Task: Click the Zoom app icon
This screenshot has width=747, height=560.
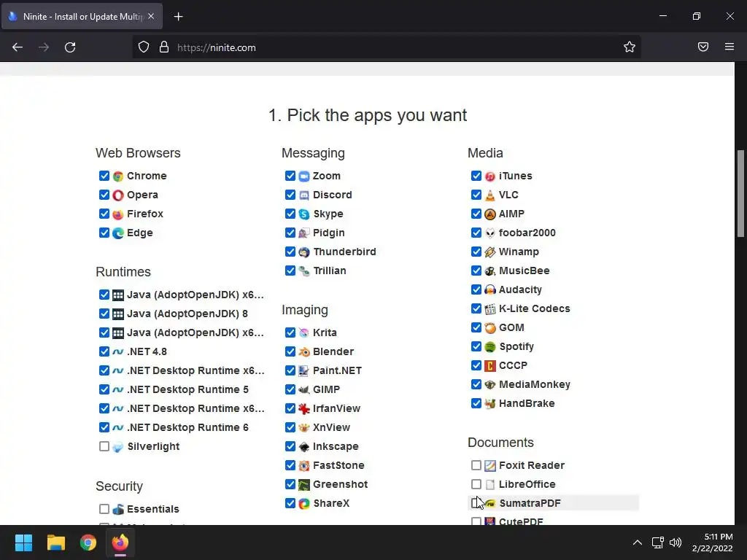Action: click(304, 176)
